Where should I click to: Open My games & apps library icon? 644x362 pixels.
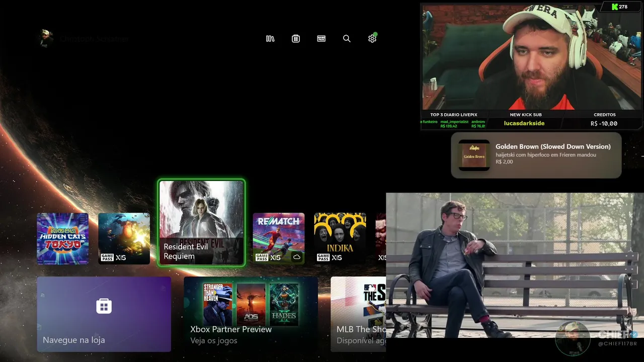click(270, 39)
